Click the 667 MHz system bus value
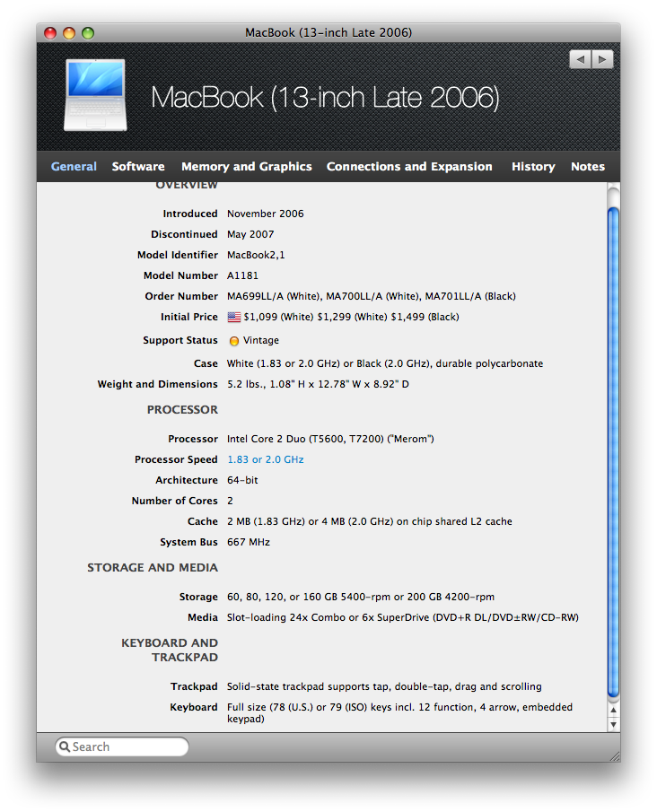The height and width of the screenshot is (812, 657). coord(249,543)
